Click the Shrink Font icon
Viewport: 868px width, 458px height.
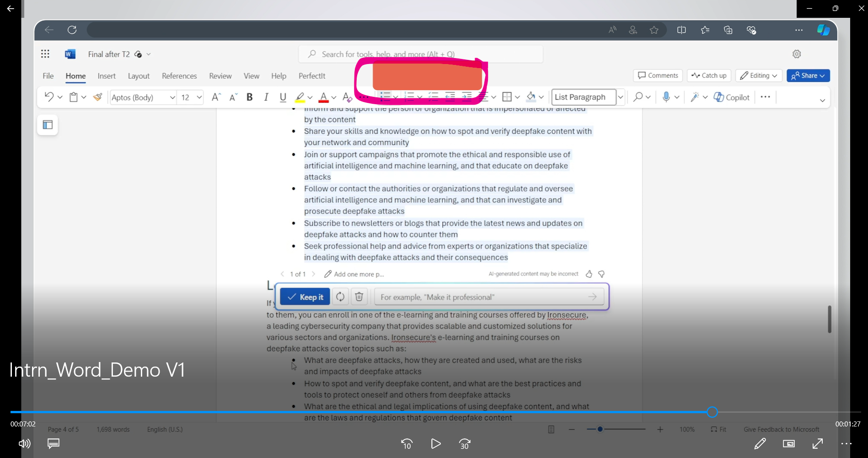pyautogui.click(x=233, y=97)
